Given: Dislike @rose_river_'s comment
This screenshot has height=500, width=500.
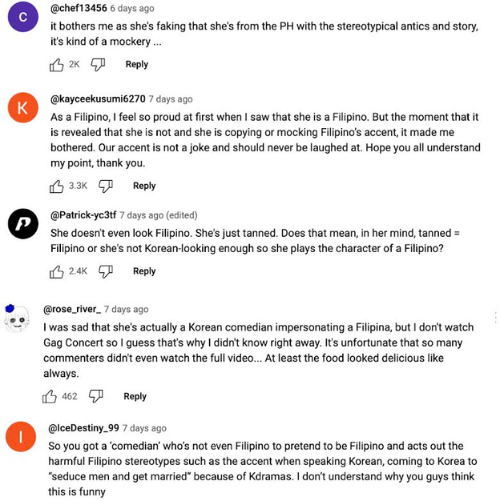Looking at the screenshot, I should coord(96,396).
